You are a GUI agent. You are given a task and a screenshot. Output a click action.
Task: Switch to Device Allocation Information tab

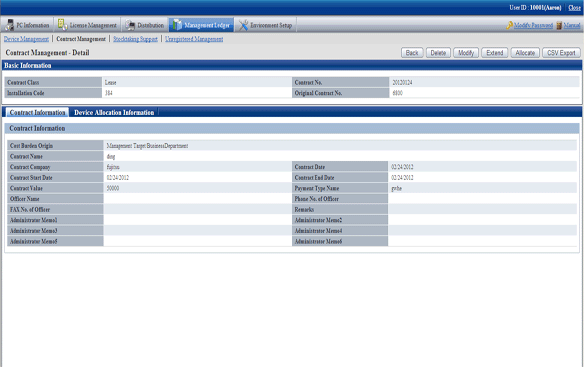114,113
